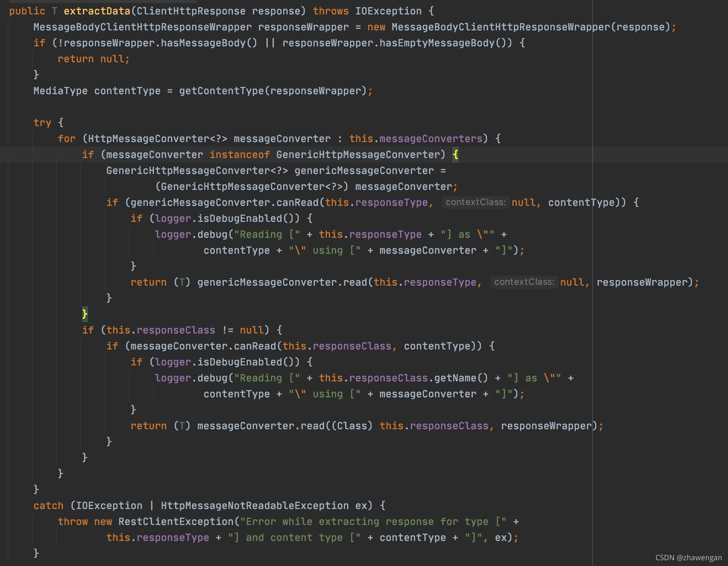Select the ClientHttpResponse parameter type
Viewport: 728px width, 566px height.
[191, 11]
